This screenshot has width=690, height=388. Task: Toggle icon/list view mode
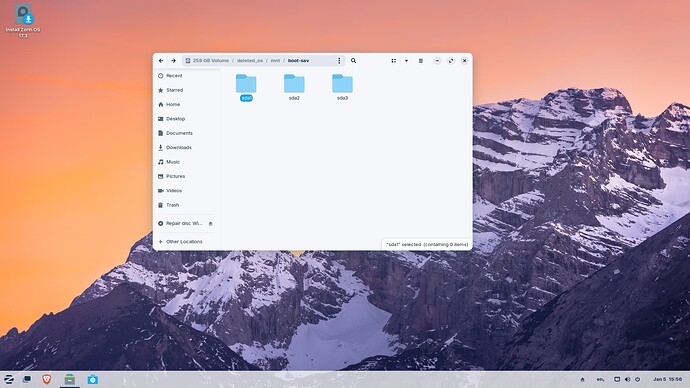pos(394,61)
